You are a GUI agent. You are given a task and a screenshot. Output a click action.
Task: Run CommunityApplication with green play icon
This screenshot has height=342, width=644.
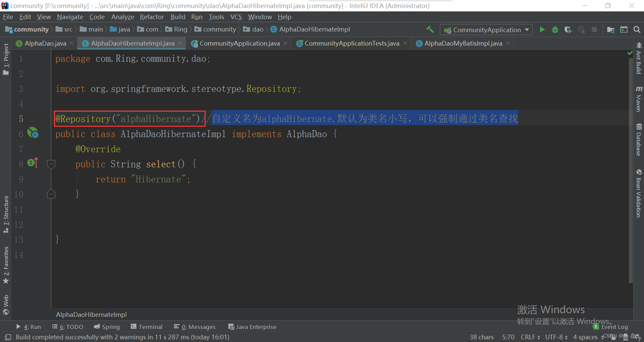click(x=542, y=30)
